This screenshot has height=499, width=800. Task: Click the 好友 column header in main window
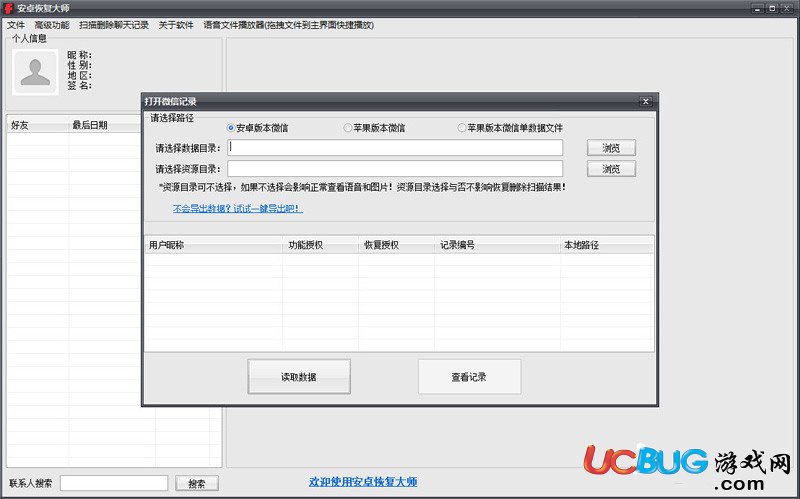coord(37,124)
